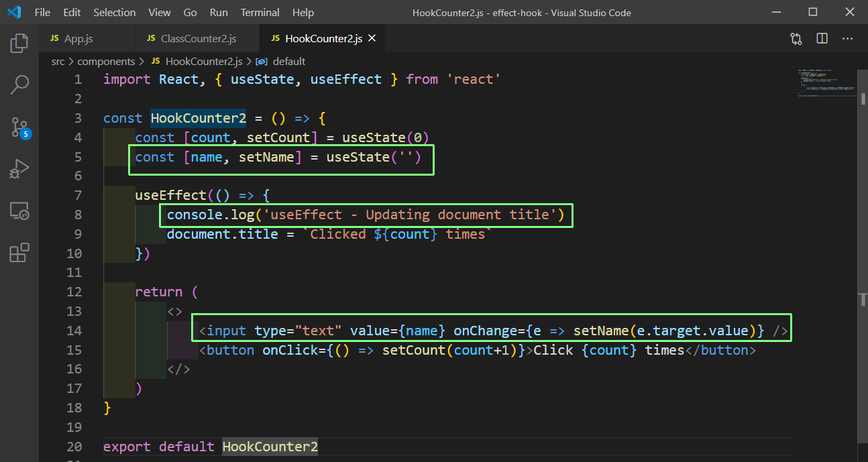Click 'console.log' on line 8

(211, 215)
